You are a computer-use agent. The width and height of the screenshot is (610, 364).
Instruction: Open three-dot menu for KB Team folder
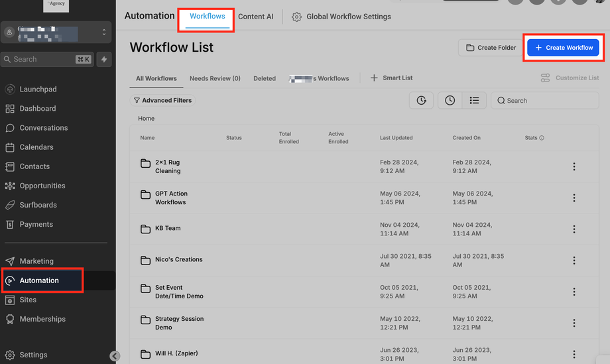coord(574,229)
